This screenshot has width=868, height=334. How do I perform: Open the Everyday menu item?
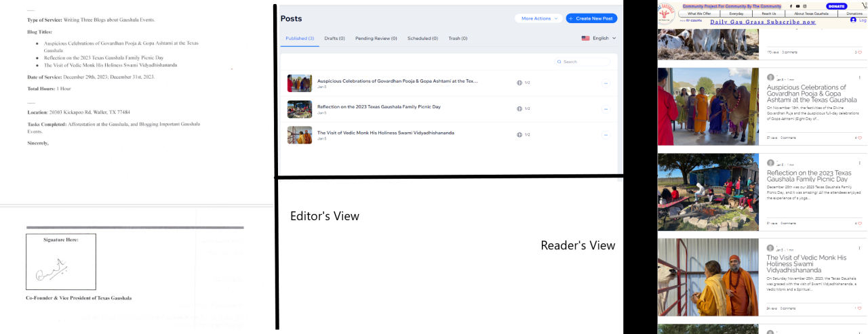pyautogui.click(x=736, y=14)
